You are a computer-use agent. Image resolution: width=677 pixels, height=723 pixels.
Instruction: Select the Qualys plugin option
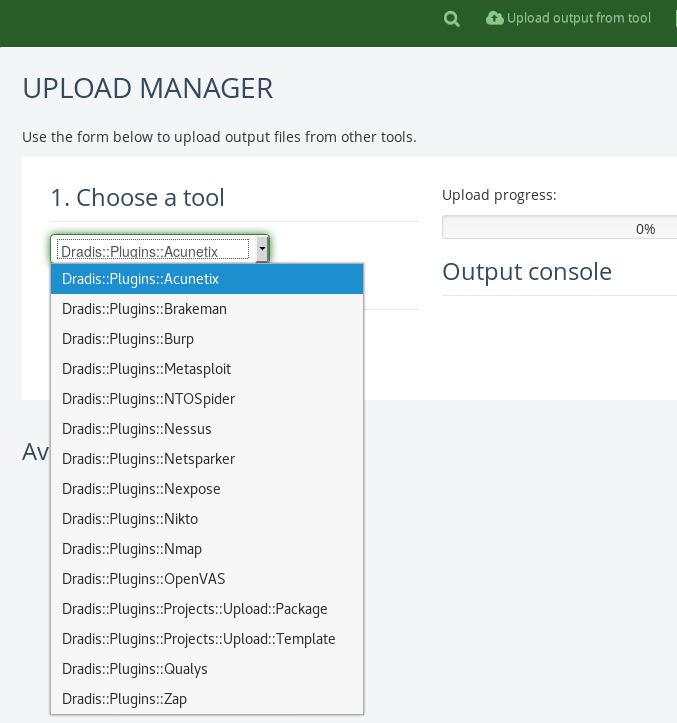pyautogui.click(x=207, y=669)
